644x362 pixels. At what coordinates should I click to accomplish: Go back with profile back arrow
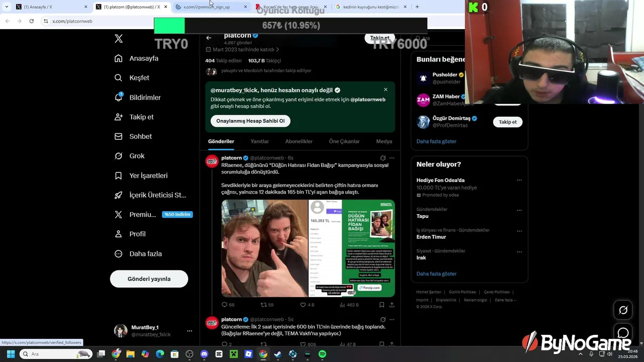pyautogui.click(x=209, y=38)
